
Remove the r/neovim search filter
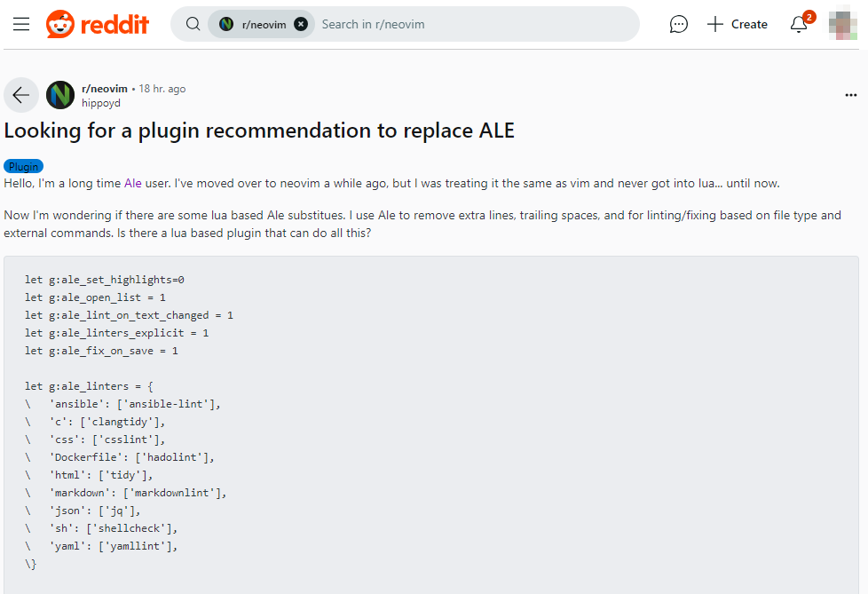(x=301, y=24)
